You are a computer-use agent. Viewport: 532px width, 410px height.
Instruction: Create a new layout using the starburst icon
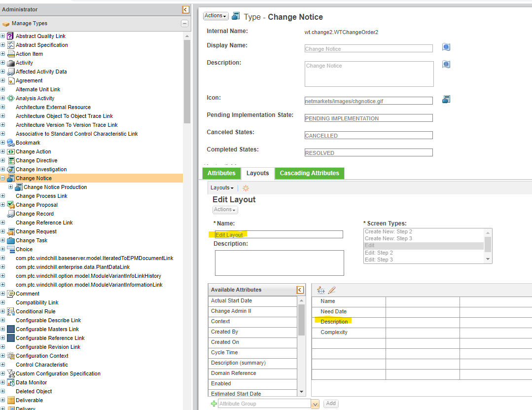pyautogui.click(x=245, y=188)
